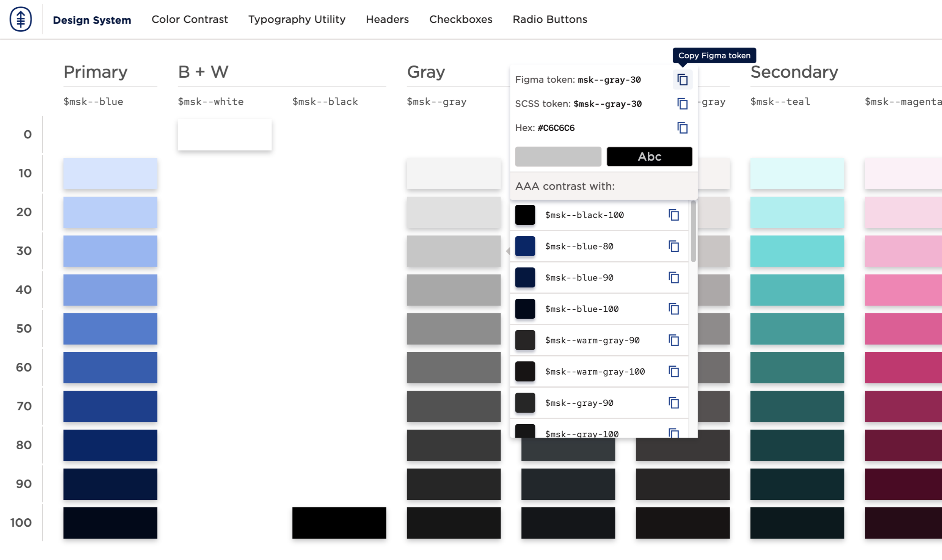Screen dimensions: 942x560
Task: Select the gray 100 swatch
Action: pos(454,523)
